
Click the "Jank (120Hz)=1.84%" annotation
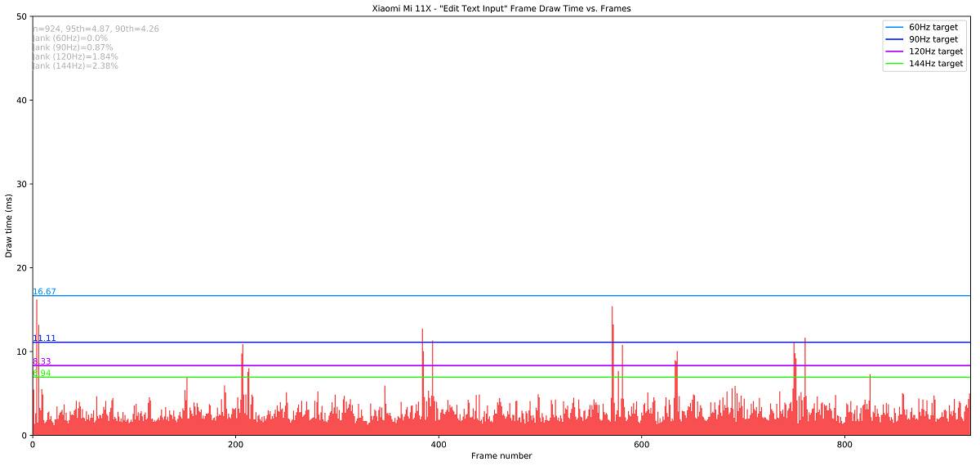(x=75, y=57)
